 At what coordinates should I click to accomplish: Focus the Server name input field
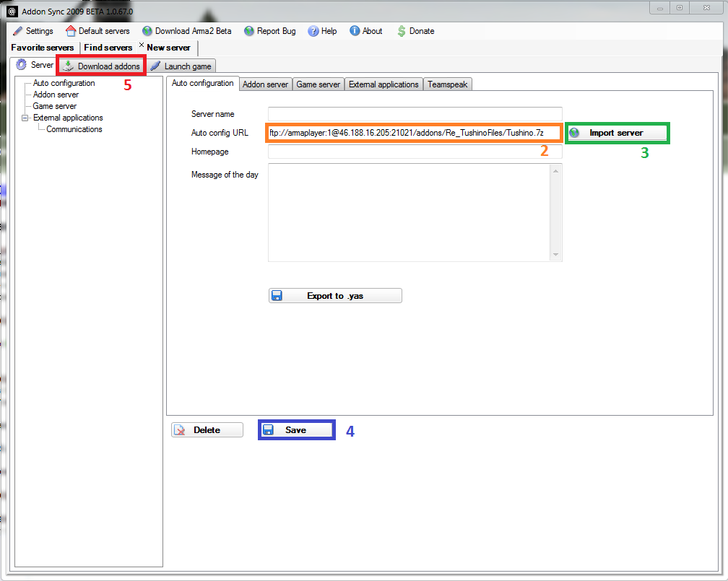coord(415,114)
